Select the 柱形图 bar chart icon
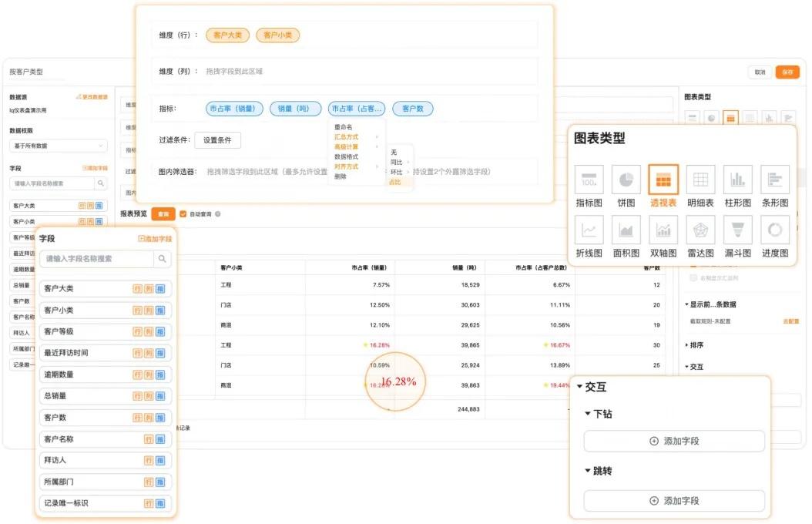812x524 pixels. (737, 180)
